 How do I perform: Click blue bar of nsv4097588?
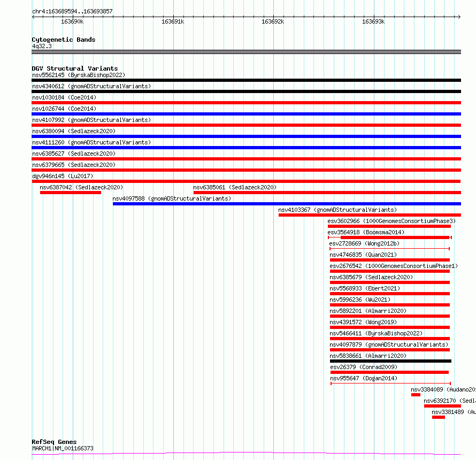tap(287, 204)
